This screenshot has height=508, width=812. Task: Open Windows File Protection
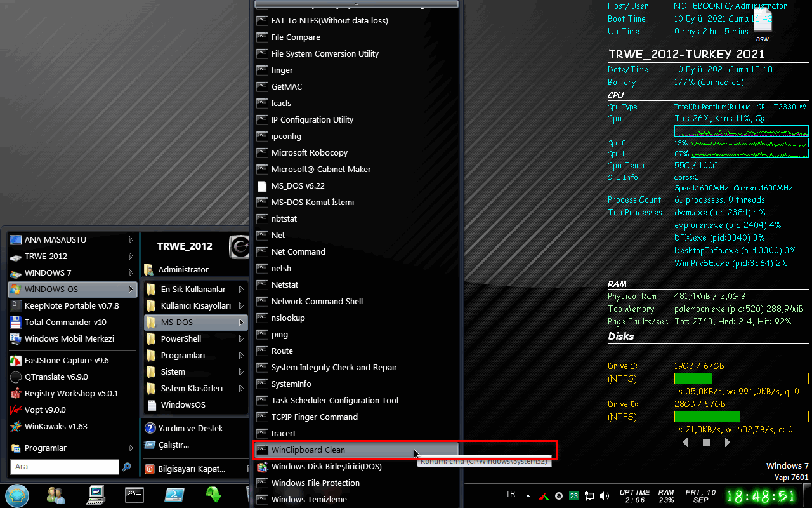point(356,483)
